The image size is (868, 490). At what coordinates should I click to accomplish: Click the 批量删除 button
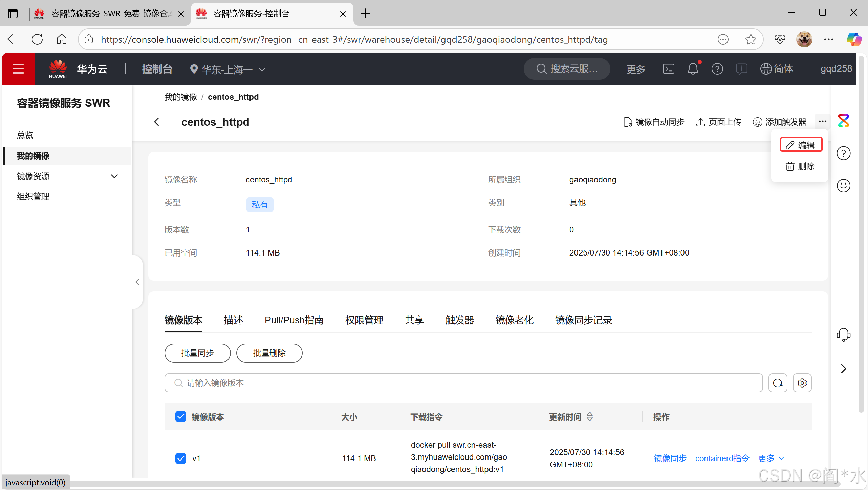(x=269, y=353)
